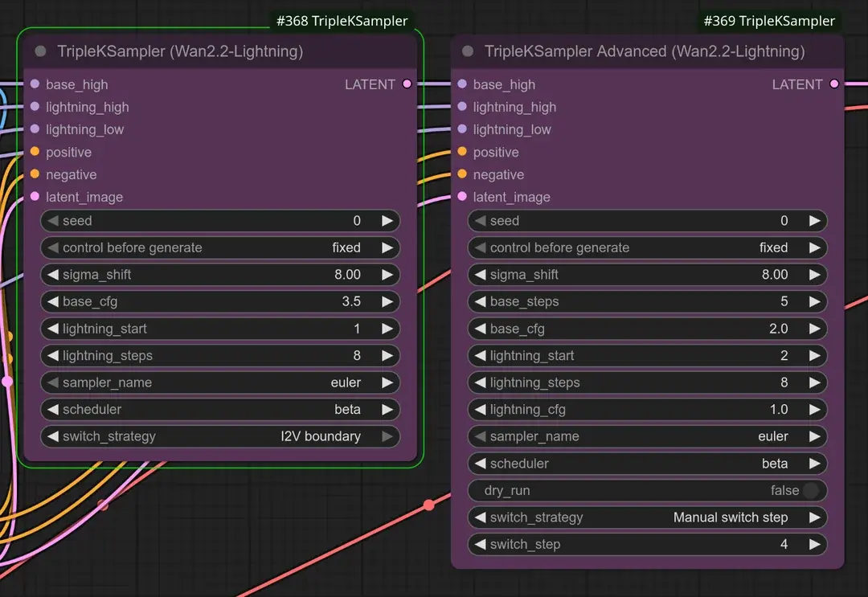868x597 pixels.
Task: Select the #369 TripleKSampler badge label
Action: 769,21
